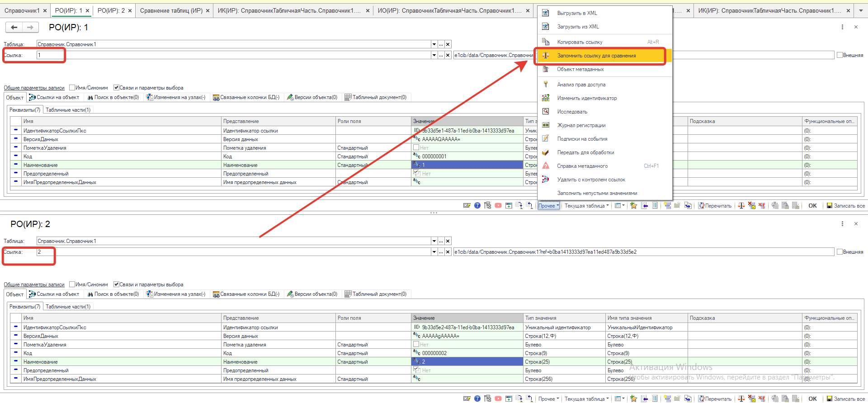This screenshot has height=403, width=868.
Task: Expand the Ссылка dropdown in panel РО(ИР): 1
Action: [x=434, y=55]
